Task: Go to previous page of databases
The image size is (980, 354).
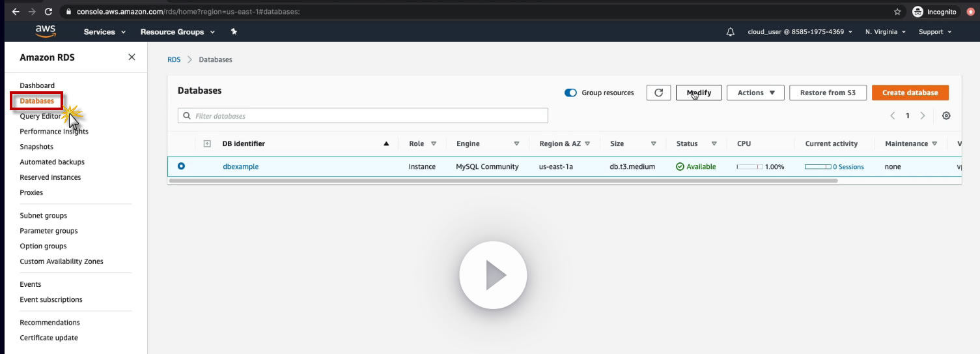Action: [x=893, y=115]
